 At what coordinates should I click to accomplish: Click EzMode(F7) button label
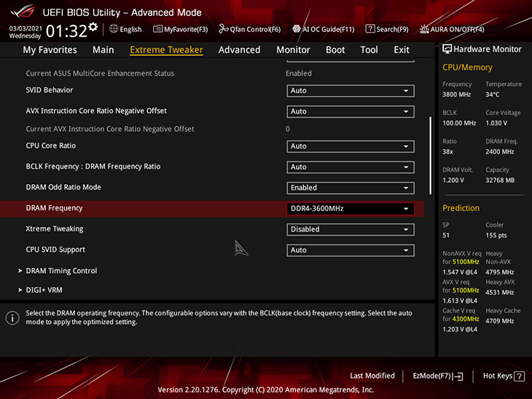(431, 376)
